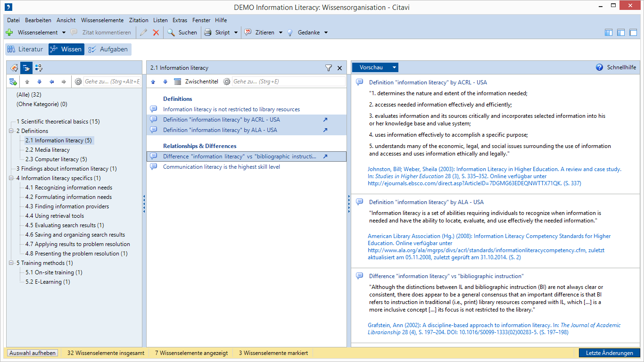Open the Wissenselement dropdown arrow
Image resolution: width=644 pixels, height=362 pixels.
(64, 33)
